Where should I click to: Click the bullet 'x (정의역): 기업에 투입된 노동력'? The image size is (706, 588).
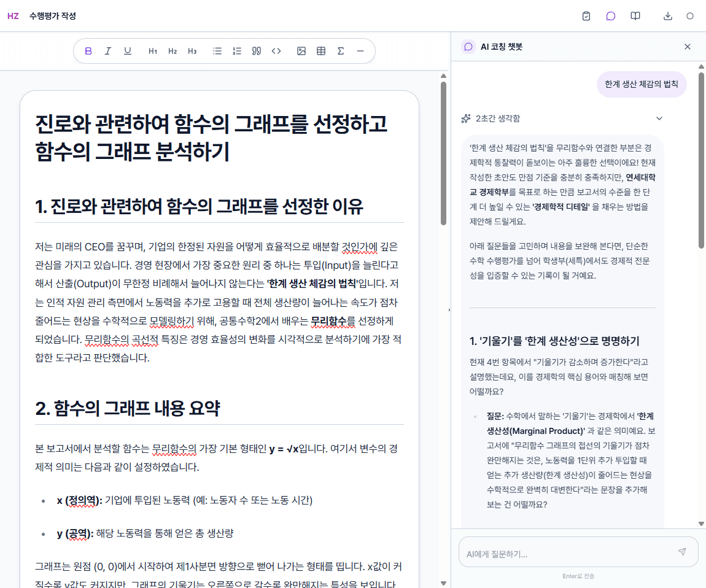click(x=185, y=500)
